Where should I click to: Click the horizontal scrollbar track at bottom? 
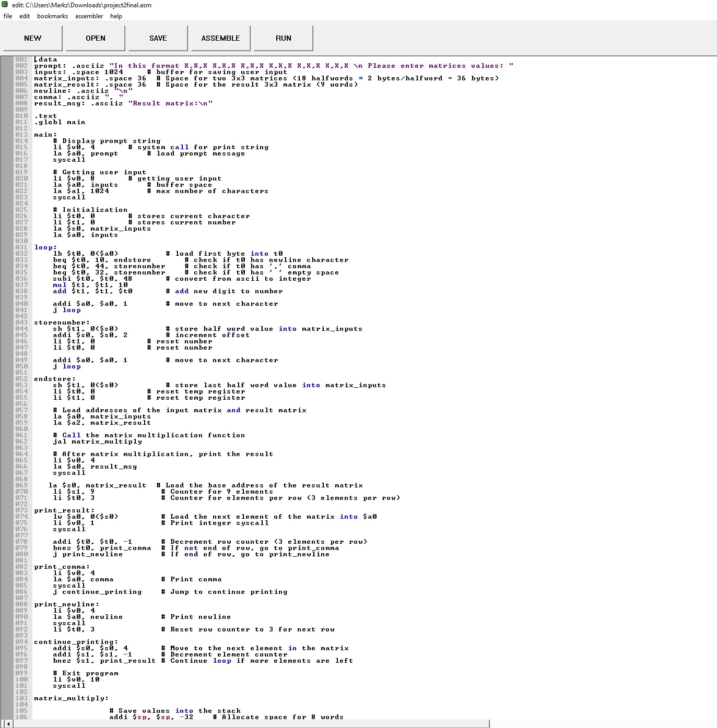pos(313,724)
